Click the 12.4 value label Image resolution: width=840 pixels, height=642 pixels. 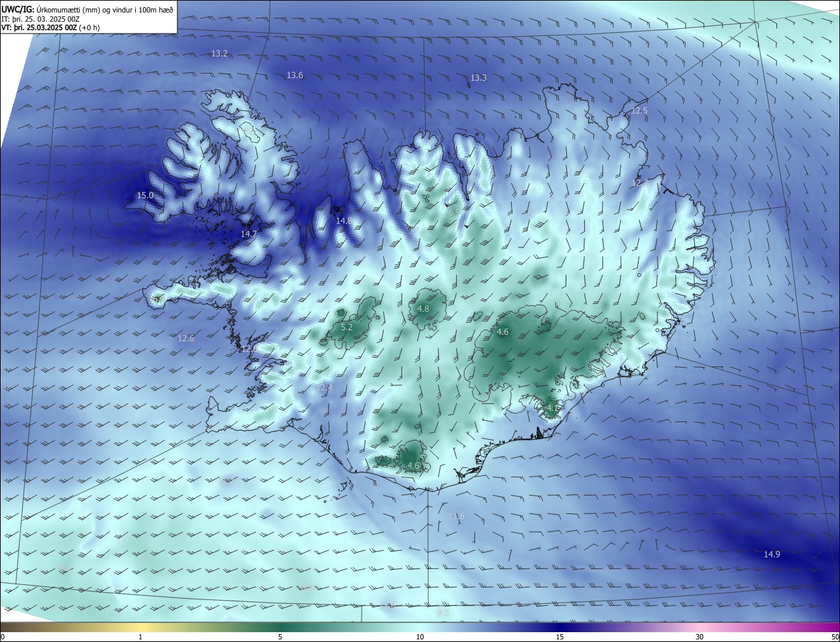click(x=324, y=389)
